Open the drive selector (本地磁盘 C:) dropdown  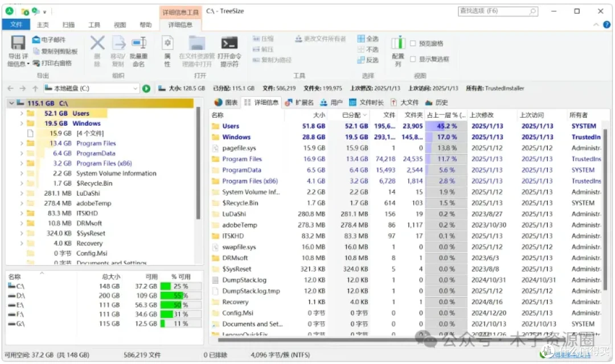135,89
